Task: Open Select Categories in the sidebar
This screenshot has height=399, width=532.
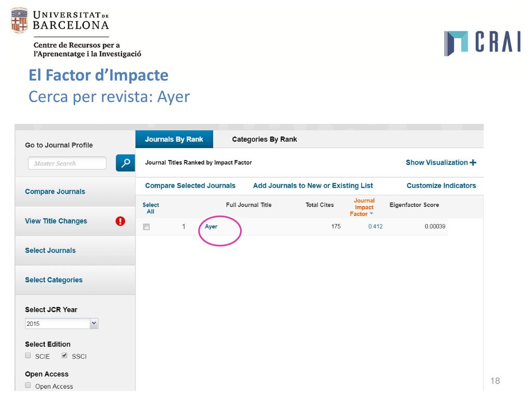Action: (x=54, y=280)
